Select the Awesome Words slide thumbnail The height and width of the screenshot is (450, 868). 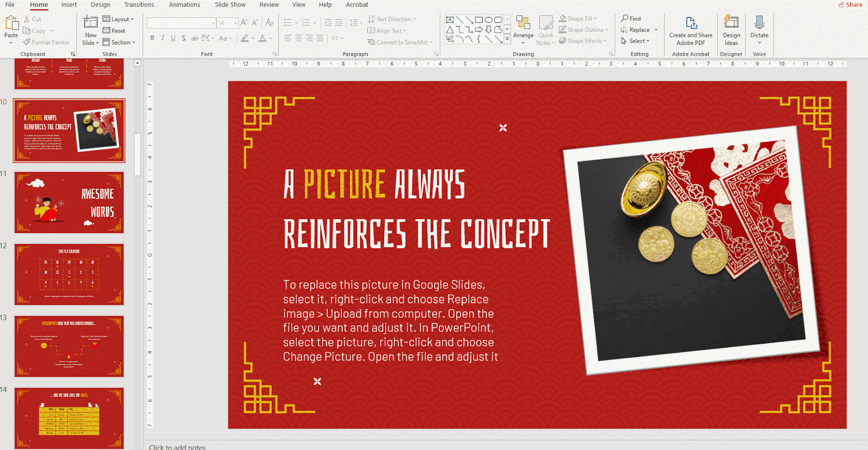[x=69, y=202]
